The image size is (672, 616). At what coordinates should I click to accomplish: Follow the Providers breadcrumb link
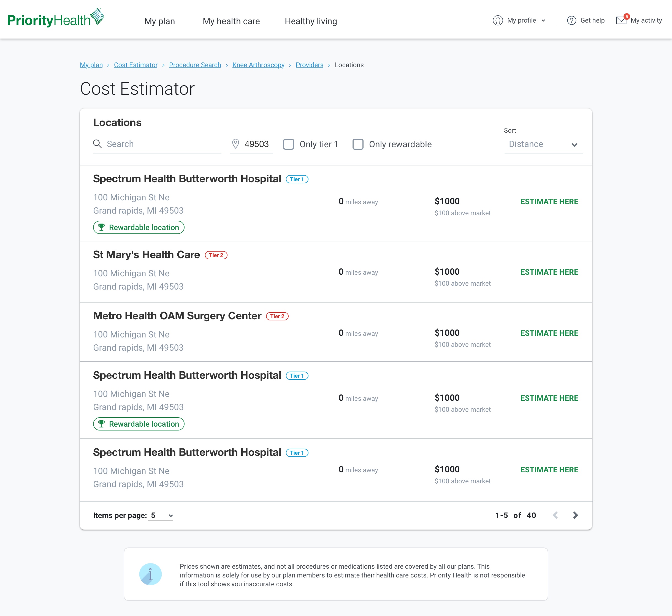(x=310, y=65)
